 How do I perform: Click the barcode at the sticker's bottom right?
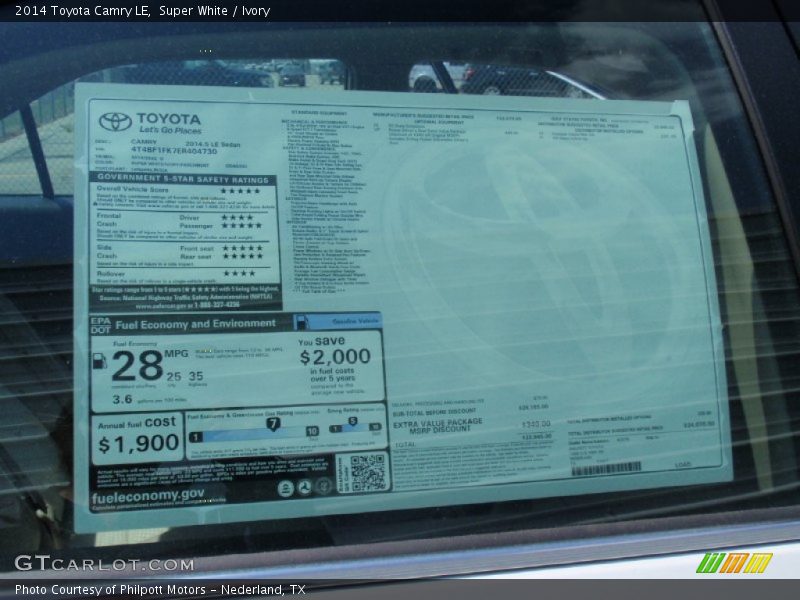pyautogui.click(x=606, y=468)
